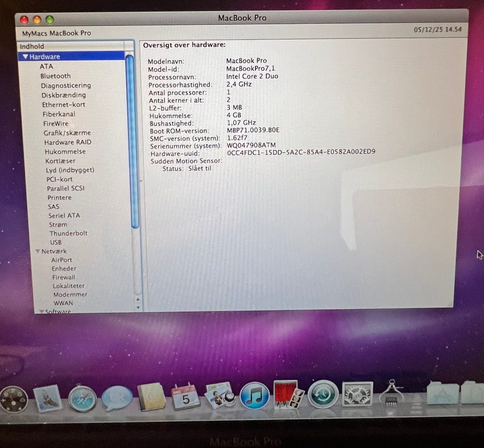Screen dimensions: 484x448
Task: Collapse the Netværk section triangle
Action: [38, 251]
